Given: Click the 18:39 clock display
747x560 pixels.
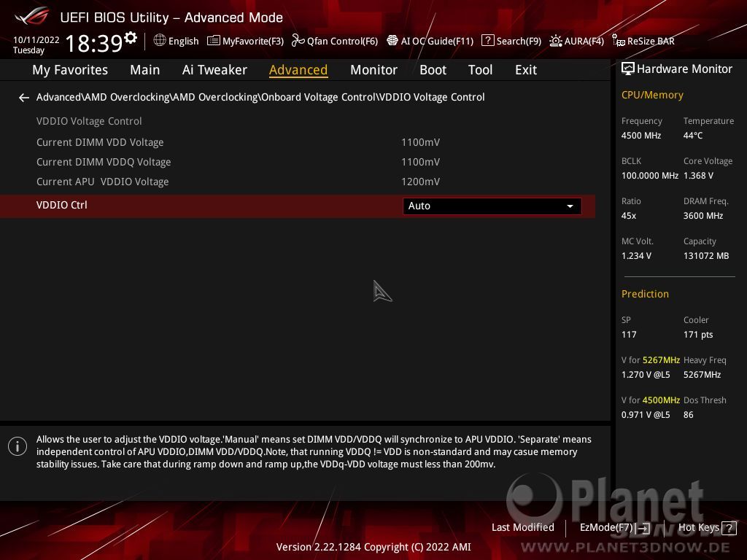Looking at the screenshot, I should 94,43.
